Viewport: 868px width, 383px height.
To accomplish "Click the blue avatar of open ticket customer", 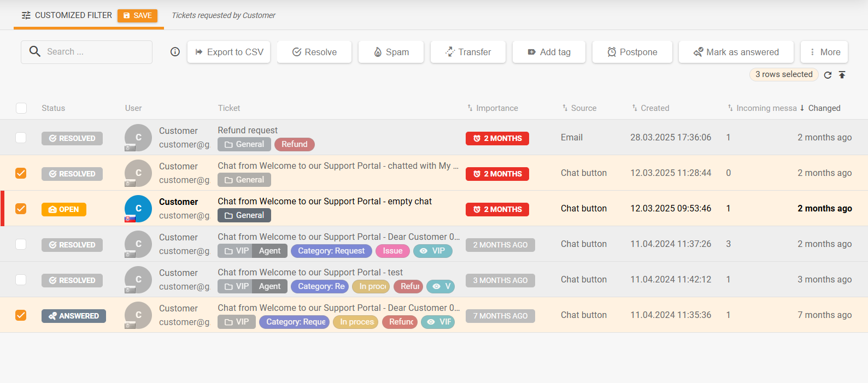I will (138, 208).
